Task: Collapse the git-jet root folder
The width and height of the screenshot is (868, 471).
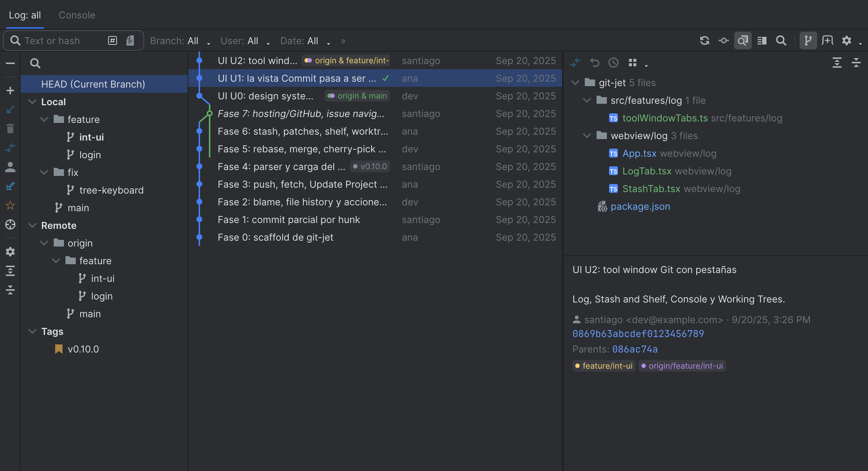Action: click(575, 82)
